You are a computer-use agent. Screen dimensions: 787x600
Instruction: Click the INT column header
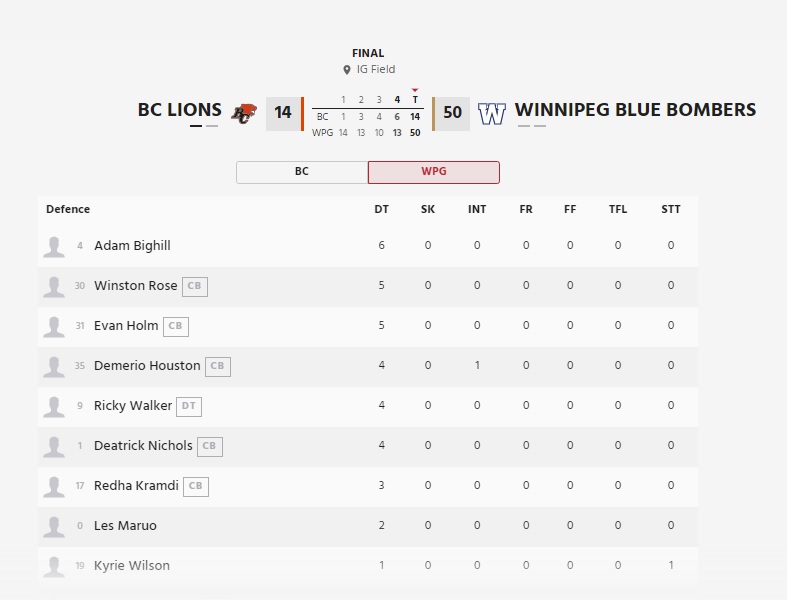pyautogui.click(x=477, y=210)
